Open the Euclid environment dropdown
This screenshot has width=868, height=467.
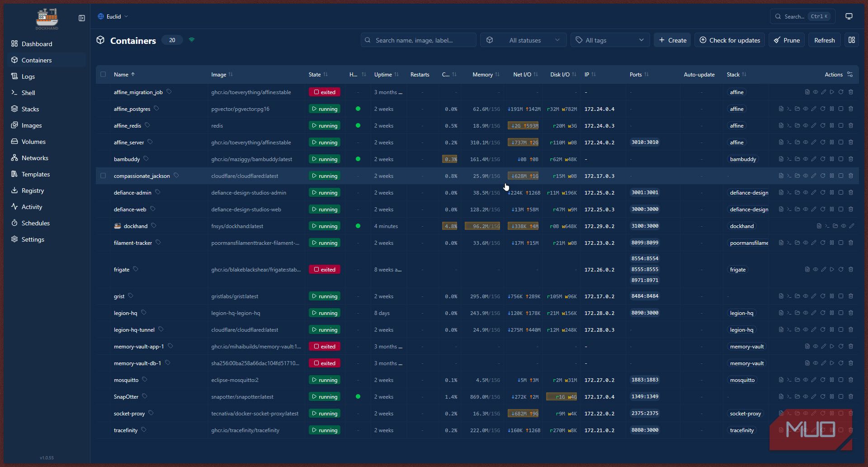[113, 16]
